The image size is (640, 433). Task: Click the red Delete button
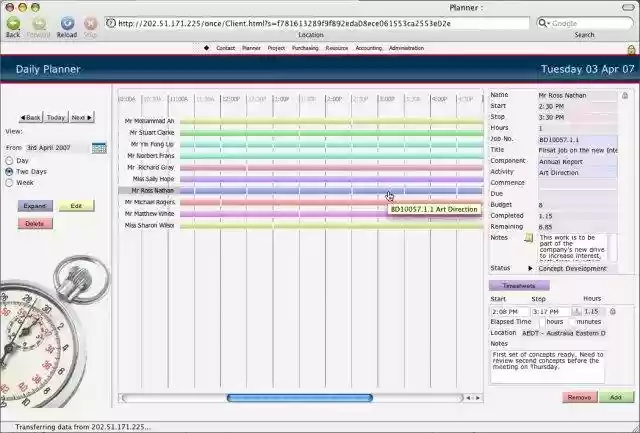(35, 224)
